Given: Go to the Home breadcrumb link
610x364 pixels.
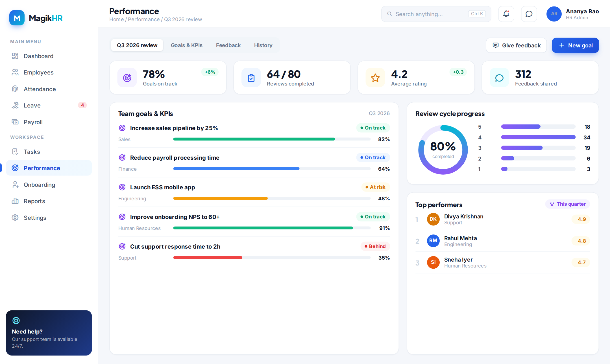Looking at the screenshot, I should 117,19.
